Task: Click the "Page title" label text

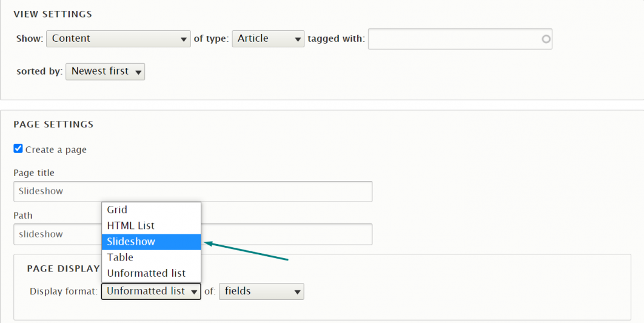Action: [34, 173]
